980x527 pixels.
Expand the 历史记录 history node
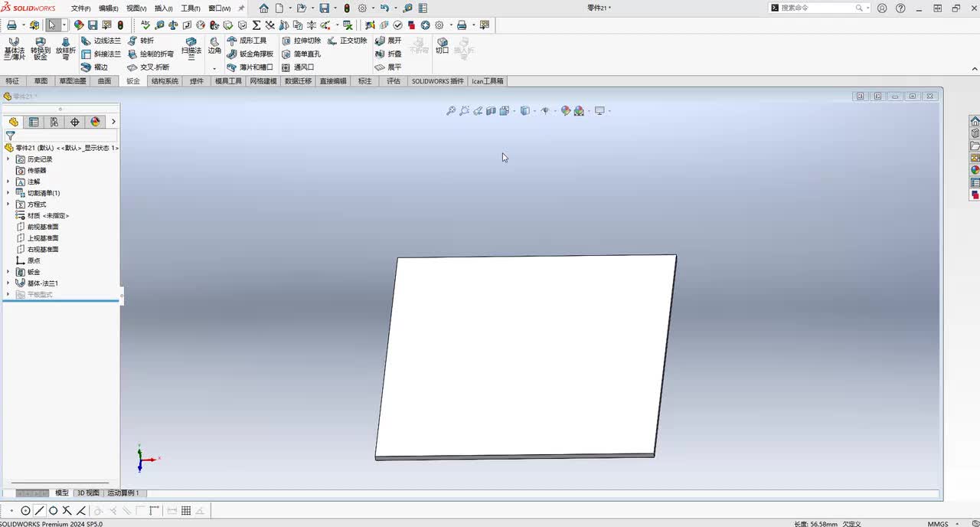click(8, 159)
